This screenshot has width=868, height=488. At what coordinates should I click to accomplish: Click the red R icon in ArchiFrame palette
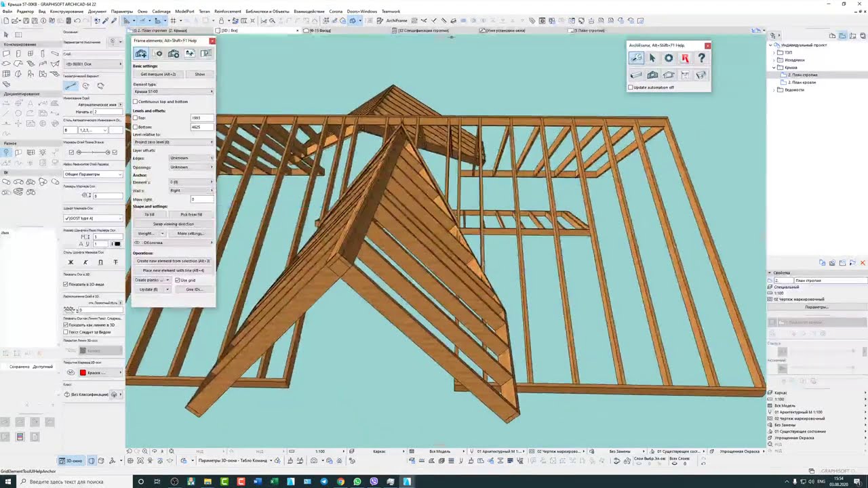685,58
